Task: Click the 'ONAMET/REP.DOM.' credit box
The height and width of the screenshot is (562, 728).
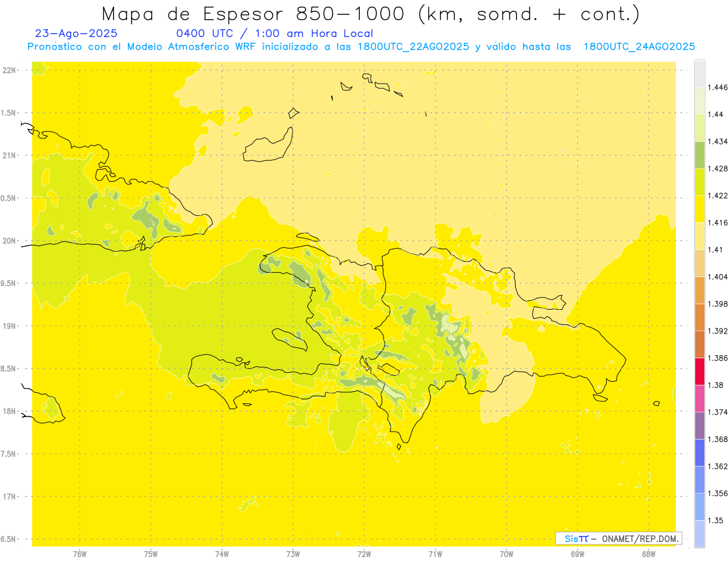Action: point(618,538)
